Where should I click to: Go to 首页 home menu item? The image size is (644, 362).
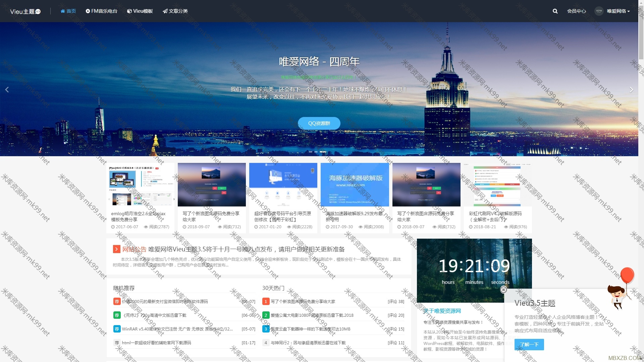(68, 11)
